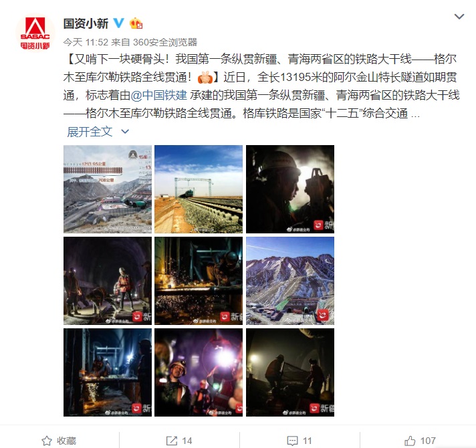
Task: Open the train on railway tracks photo
Action: 199,189
